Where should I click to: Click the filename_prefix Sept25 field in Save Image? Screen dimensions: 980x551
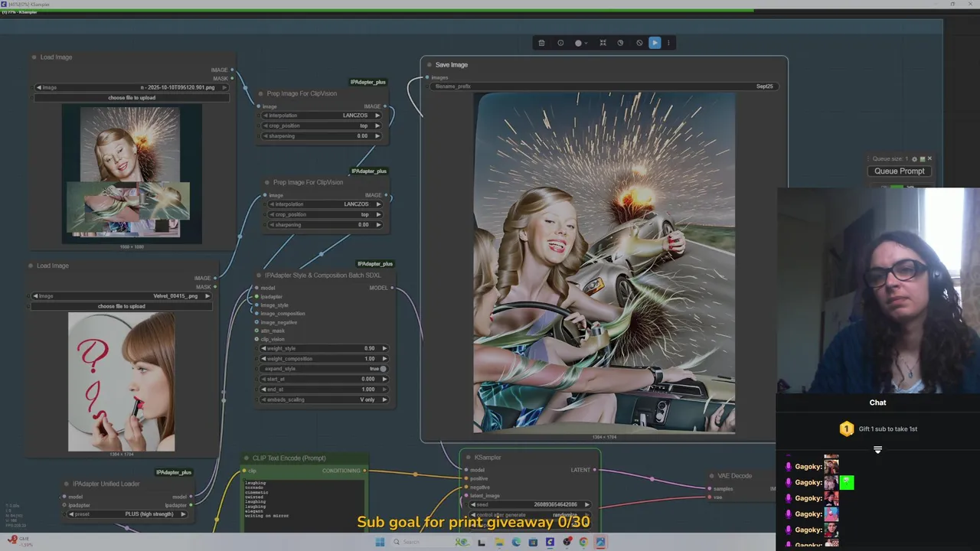click(603, 86)
